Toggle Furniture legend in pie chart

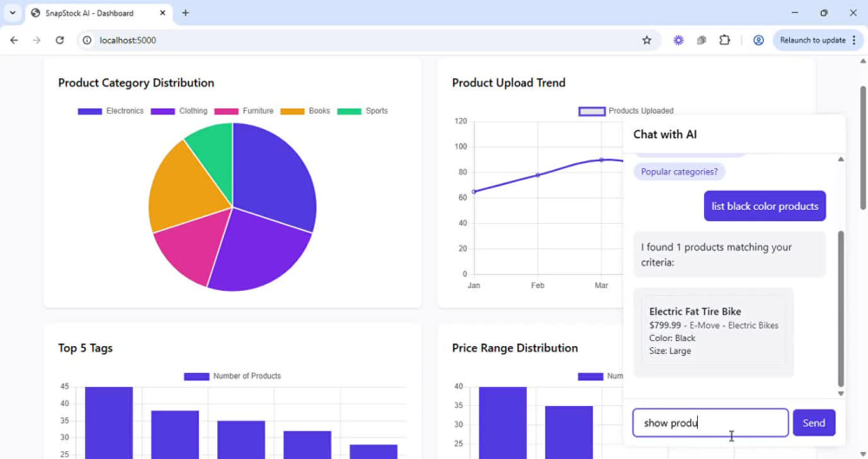[x=244, y=111]
